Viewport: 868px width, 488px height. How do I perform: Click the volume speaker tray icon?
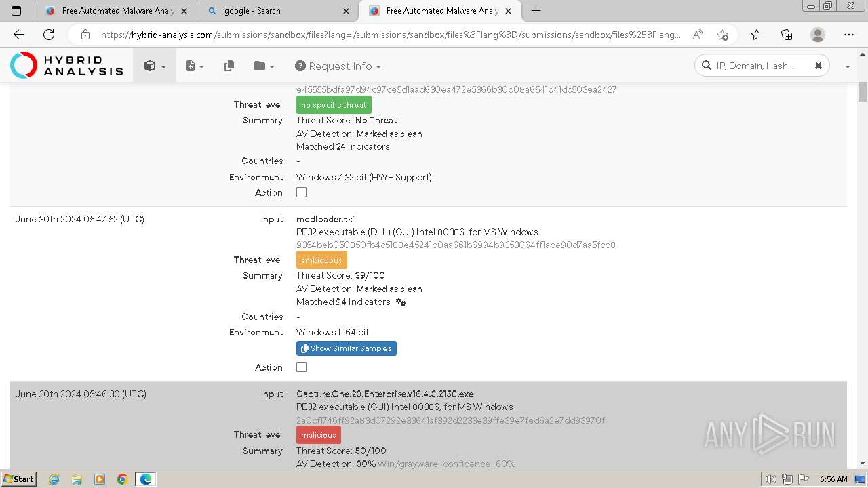point(771,479)
